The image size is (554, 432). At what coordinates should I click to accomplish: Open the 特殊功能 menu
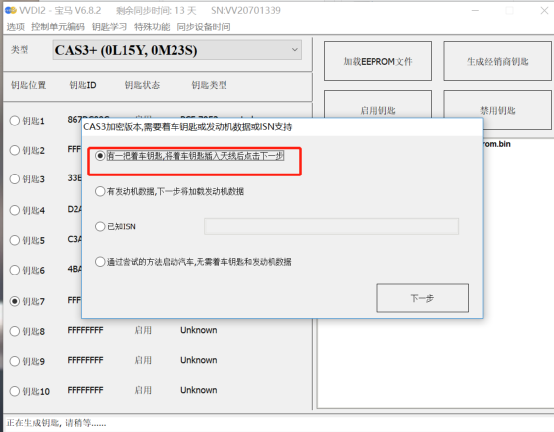point(152,27)
